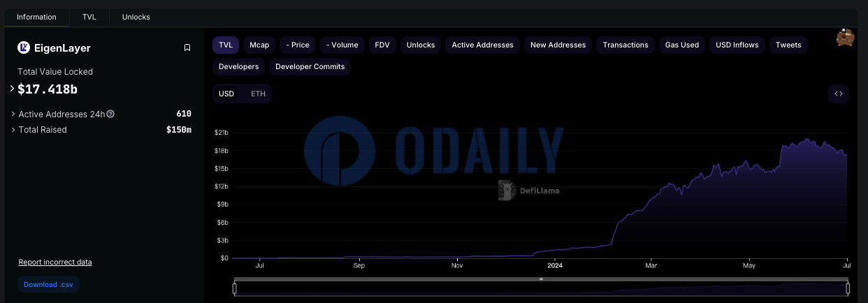The image size is (868, 303).
Task: Enable the FDV chart metric
Action: pyautogui.click(x=382, y=45)
